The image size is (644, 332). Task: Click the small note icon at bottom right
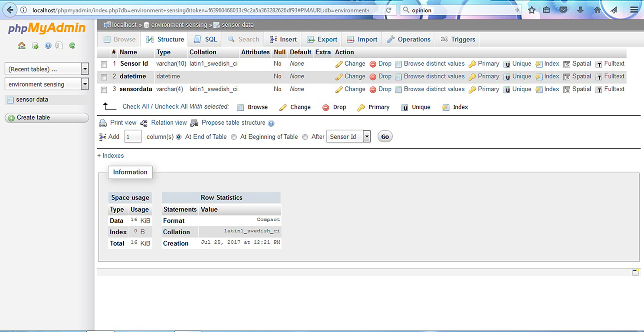(636, 272)
